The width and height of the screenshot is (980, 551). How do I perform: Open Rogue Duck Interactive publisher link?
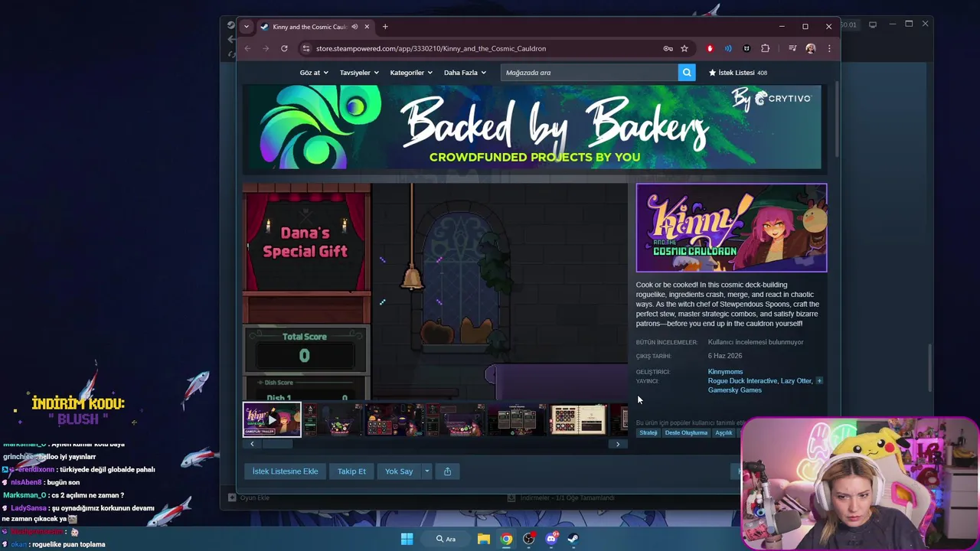(742, 381)
